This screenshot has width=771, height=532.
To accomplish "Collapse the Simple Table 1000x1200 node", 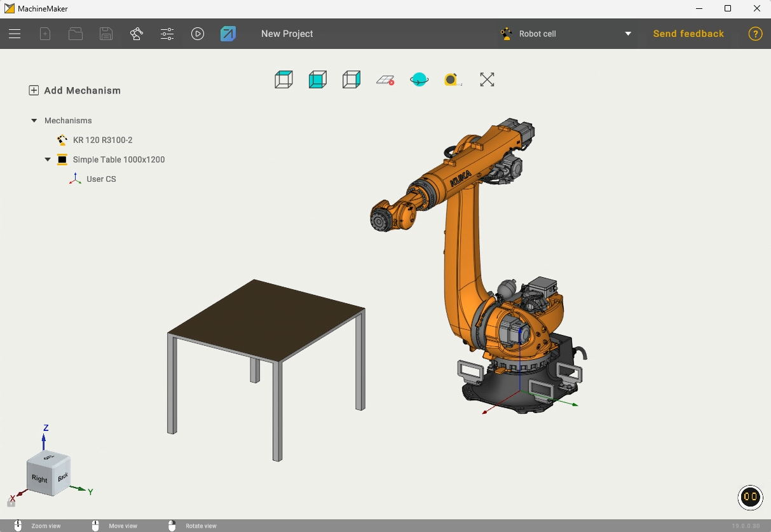I will (48, 160).
